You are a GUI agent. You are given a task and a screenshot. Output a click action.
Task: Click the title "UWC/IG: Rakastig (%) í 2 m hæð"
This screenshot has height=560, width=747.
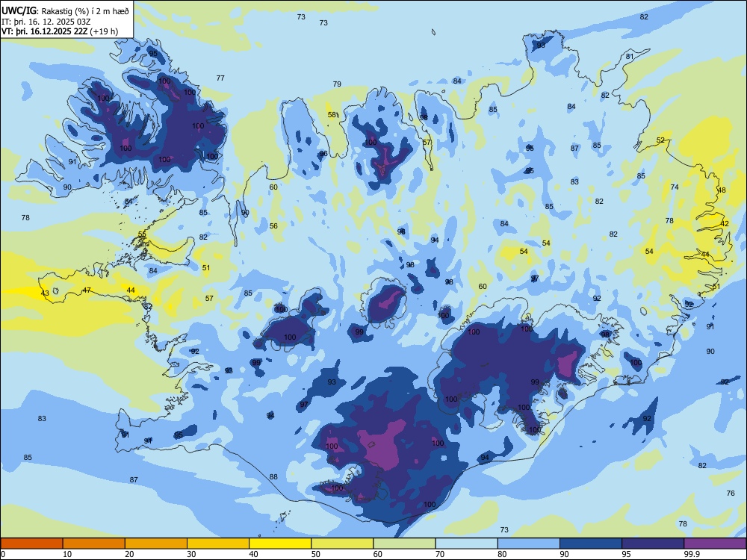[65, 10]
